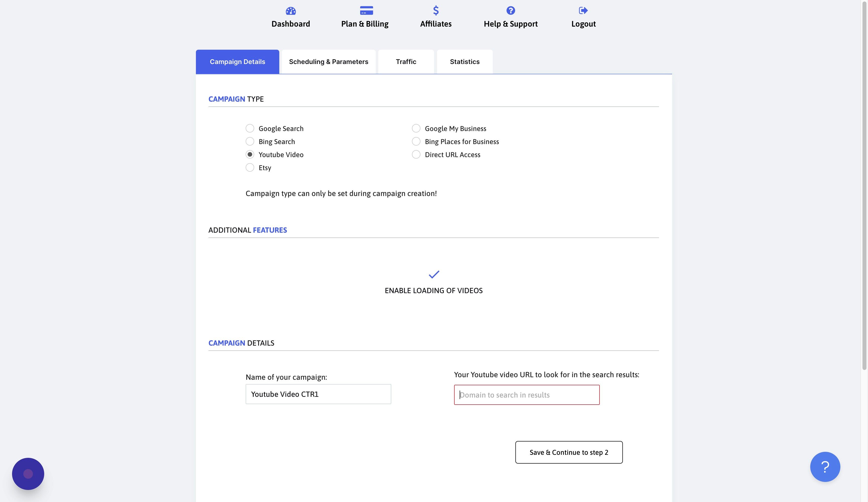Select the Google Search radio button
The width and height of the screenshot is (868, 502).
pyautogui.click(x=250, y=129)
